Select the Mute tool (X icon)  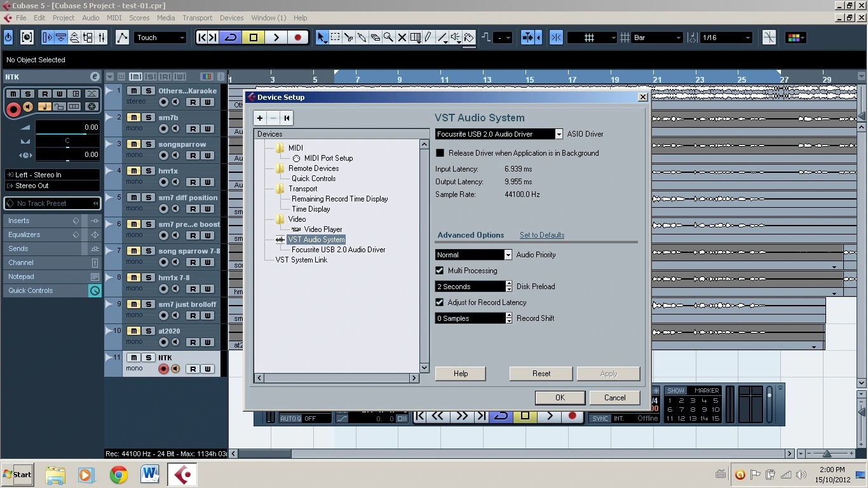(402, 38)
